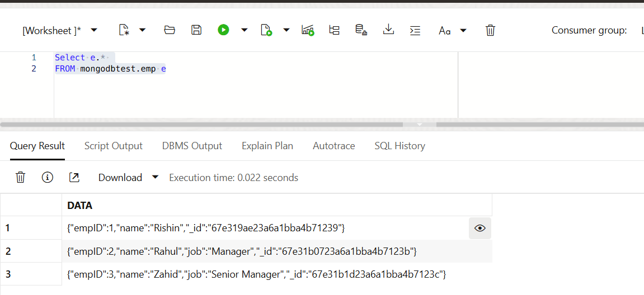Save the worksheet with the disk icon
This screenshot has width=644, height=295.
pos(196,30)
